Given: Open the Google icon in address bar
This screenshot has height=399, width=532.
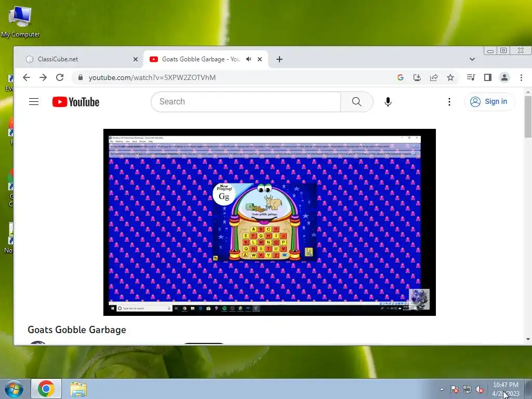Looking at the screenshot, I should click(x=401, y=77).
